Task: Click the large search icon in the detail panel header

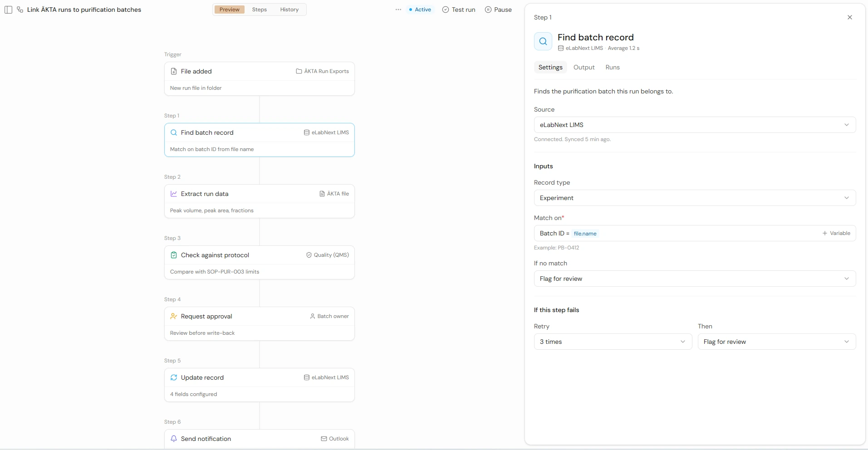Action: coord(543,41)
